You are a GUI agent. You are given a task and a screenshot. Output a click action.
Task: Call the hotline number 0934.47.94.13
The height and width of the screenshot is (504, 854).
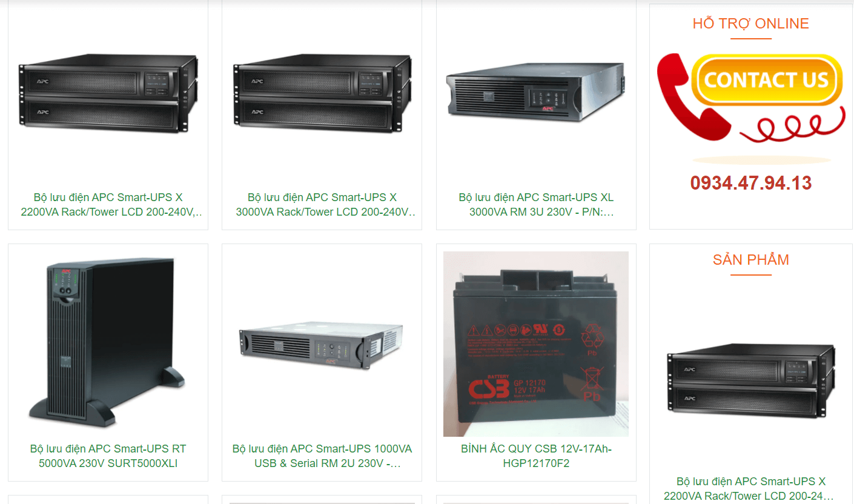click(751, 183)
